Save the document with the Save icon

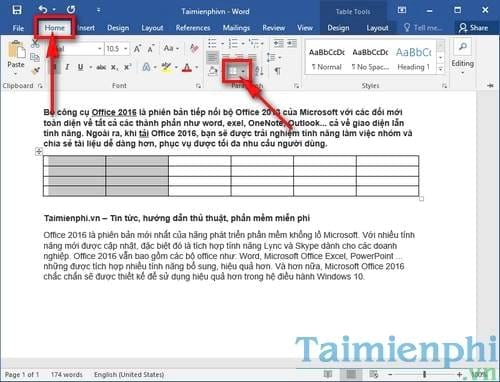[x=17, y=10]
